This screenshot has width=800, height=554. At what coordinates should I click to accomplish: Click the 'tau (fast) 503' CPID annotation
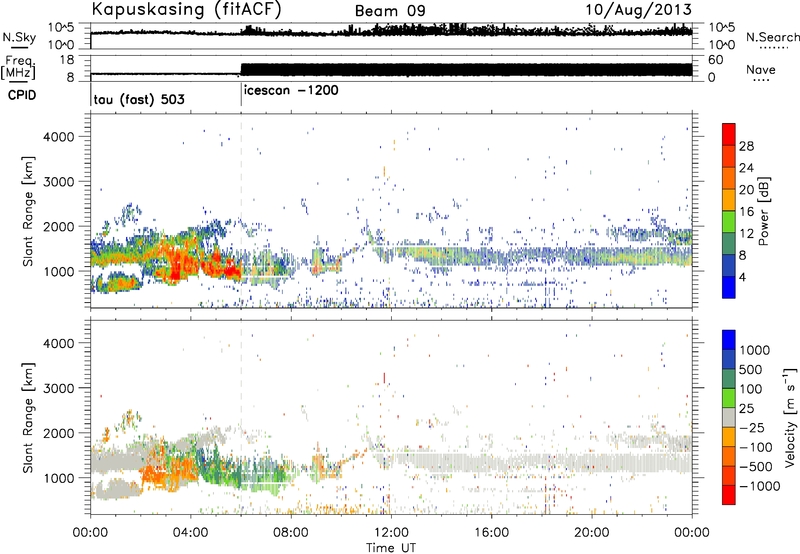coord(139,99)
